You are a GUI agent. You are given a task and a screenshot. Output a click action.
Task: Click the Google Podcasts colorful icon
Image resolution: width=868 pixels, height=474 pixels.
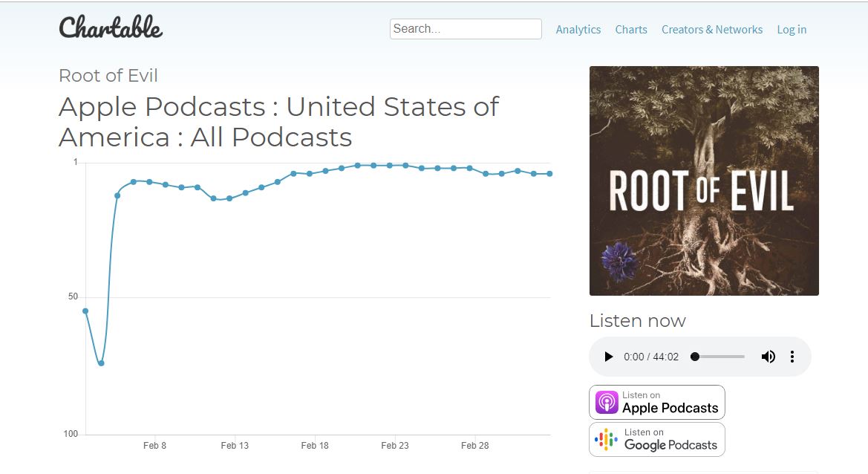pos(607,439)
